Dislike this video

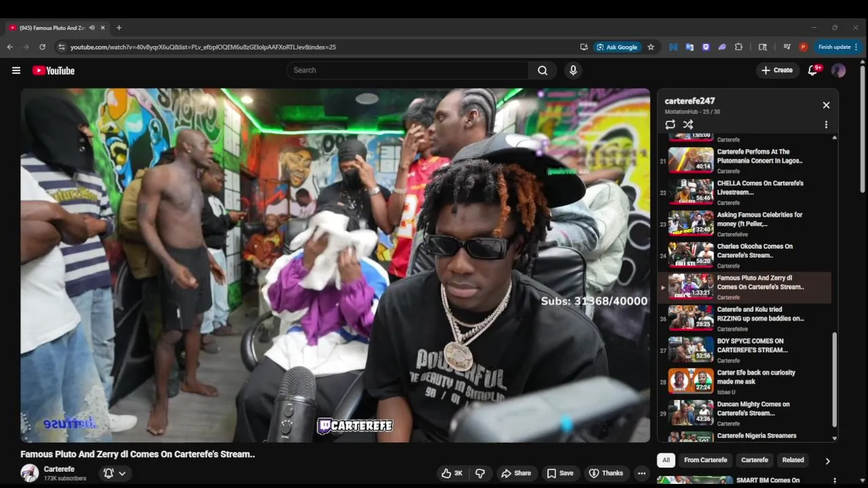point(480,473)
